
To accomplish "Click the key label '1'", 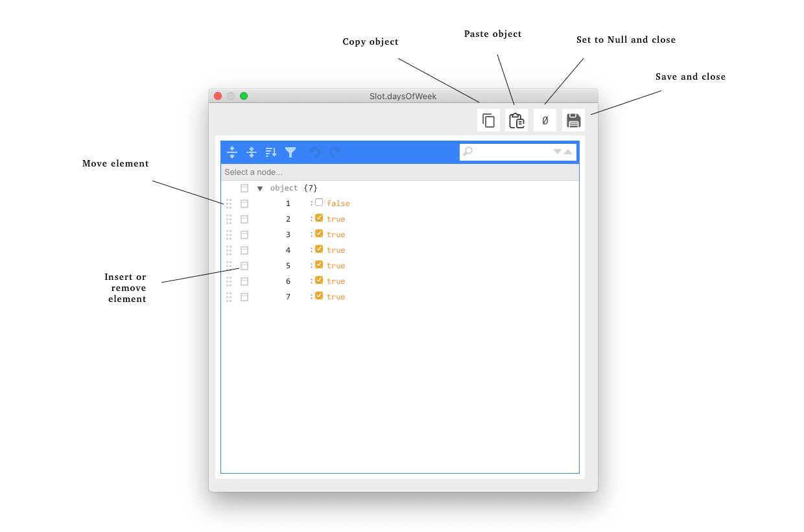I will coord(289,203).
